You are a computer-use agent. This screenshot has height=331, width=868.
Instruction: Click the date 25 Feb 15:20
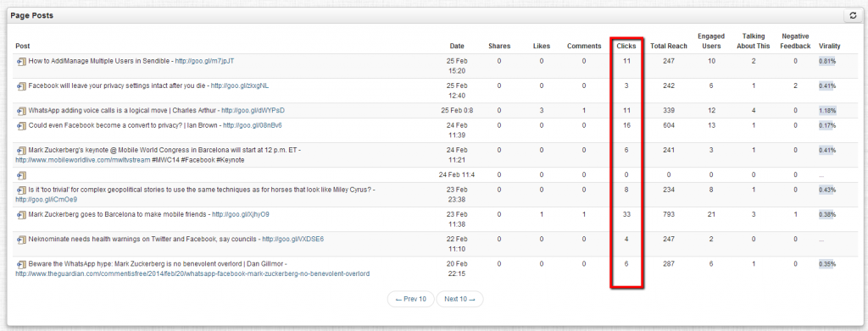click(457, 66)
